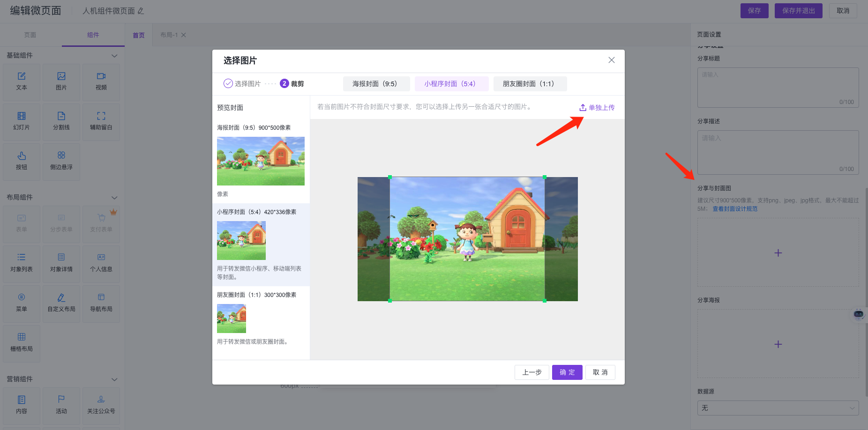This screenshot has height=430, width=868.
Task: Select the 朋友圈封面 preview thumbnail
Action: click(x=232, y=319)
